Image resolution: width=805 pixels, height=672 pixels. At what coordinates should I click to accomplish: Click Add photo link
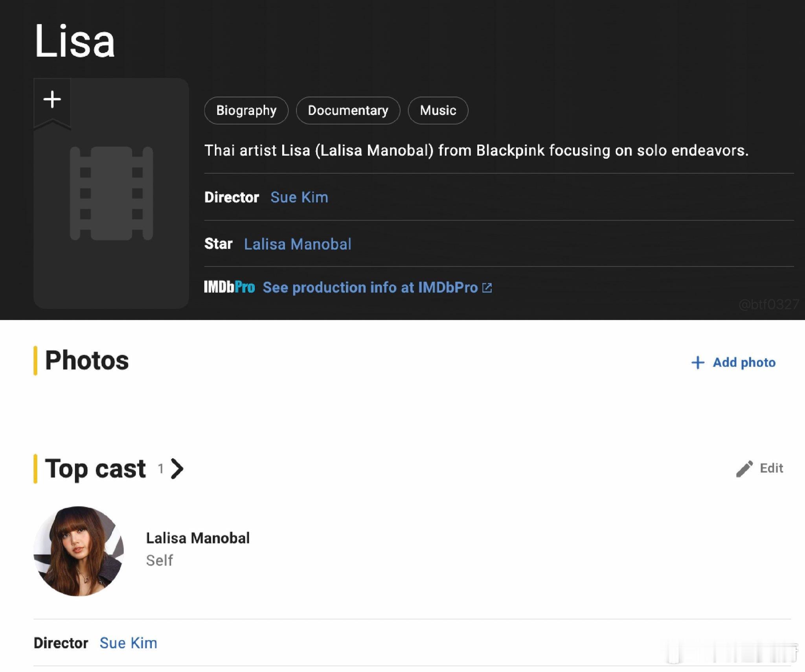[744, 363]
